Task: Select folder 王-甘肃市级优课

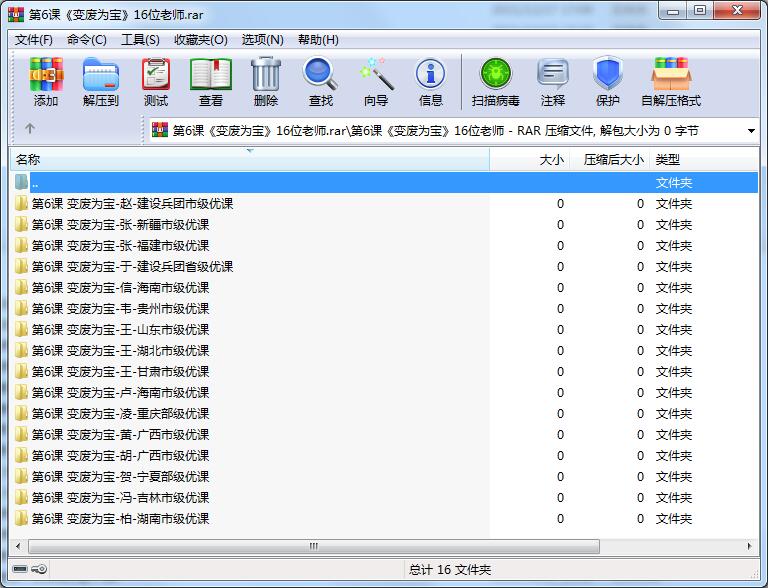Action: click(385, 372)
